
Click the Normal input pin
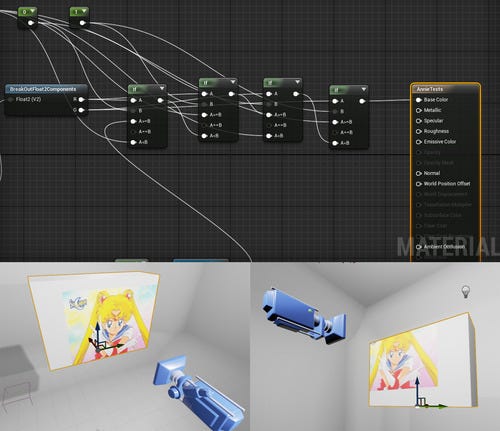(419, 173)
